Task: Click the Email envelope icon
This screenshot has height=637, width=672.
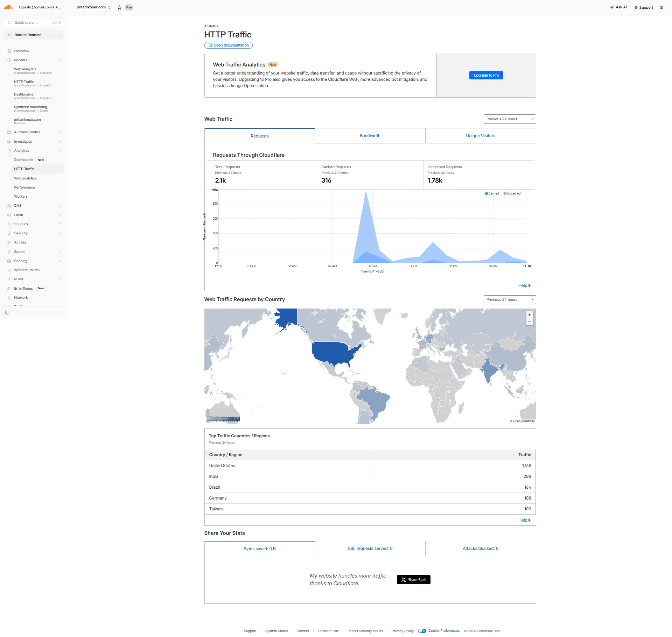Action: click(9, 215)
